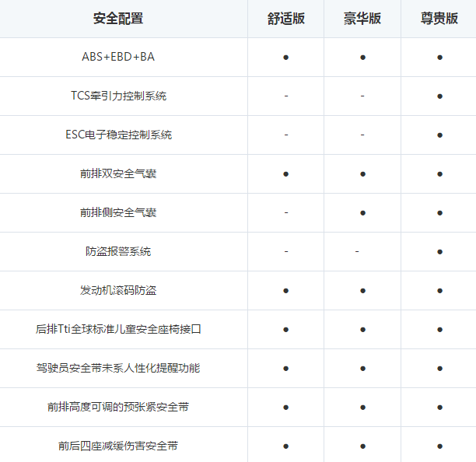
Task: Click 儿童安全座椅接口 dot under 舒适版
Action: [285, 330]
